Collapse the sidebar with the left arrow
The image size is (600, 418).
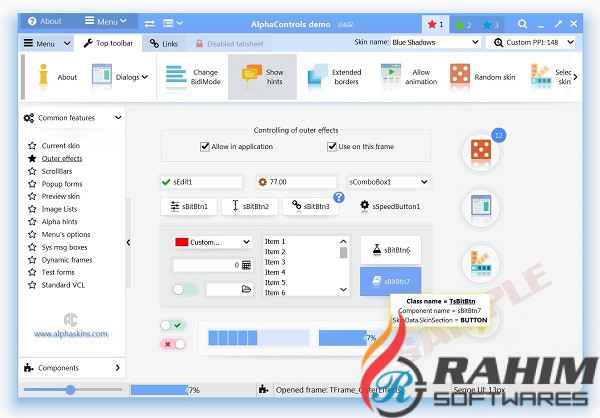129,242
